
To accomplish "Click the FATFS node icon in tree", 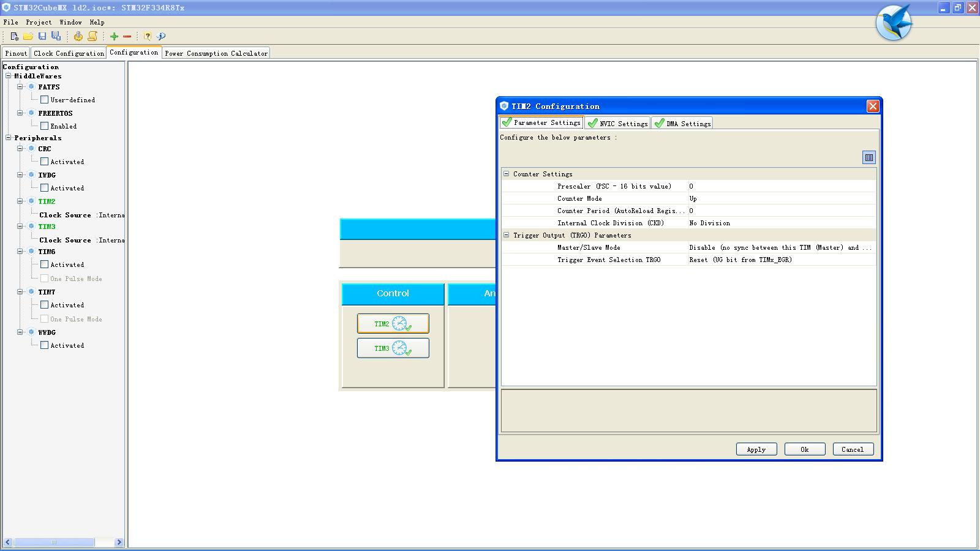I will point(31,87).
